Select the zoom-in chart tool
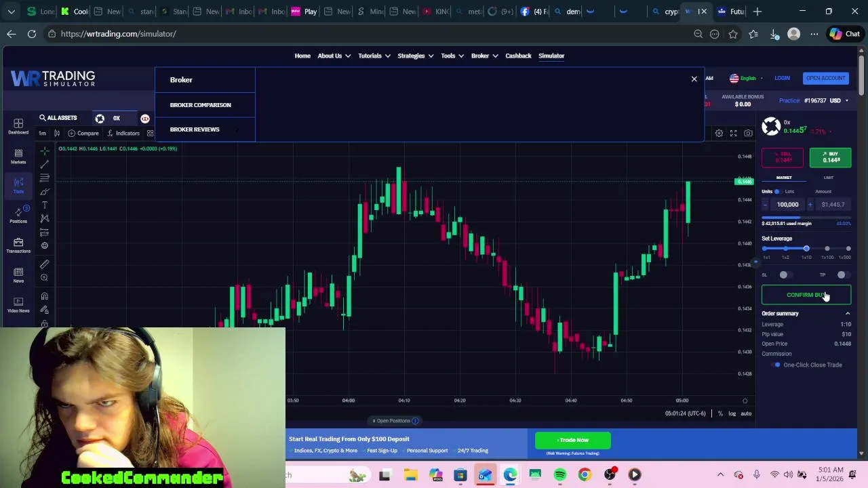868x488 pixels. [44, 277]
